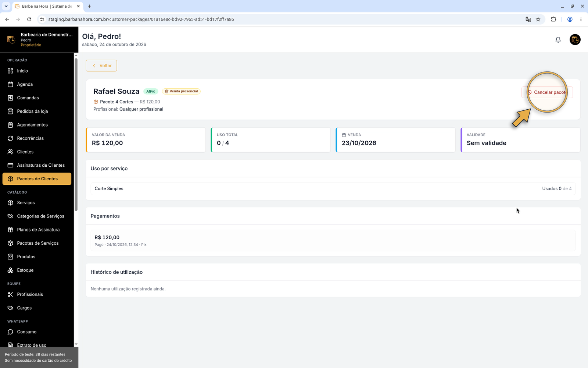Reload the page in browser
The image size is (588, 368).
pos(29,20)
